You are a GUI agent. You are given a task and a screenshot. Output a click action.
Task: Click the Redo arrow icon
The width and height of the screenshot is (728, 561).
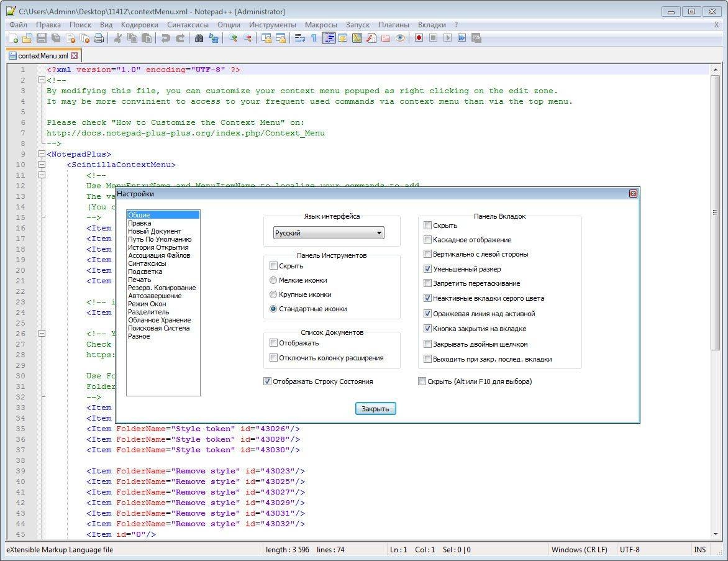pos(180,38)
